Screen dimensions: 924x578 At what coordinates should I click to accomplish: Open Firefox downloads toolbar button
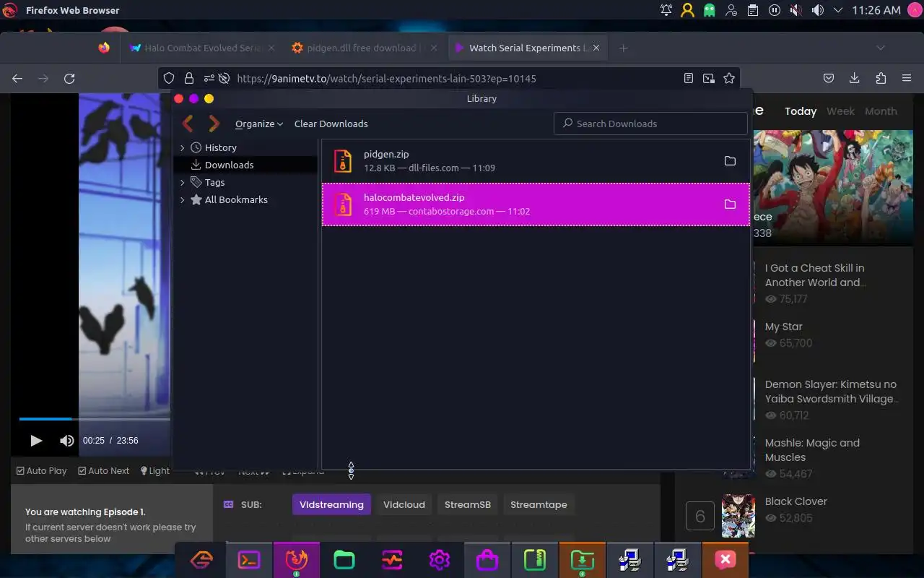coord(855,78)
